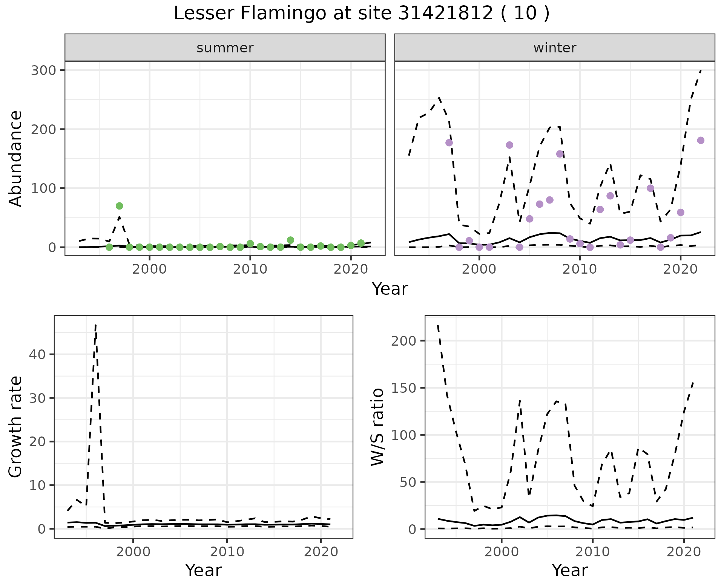This screenshot has height=588, width=724.
Task: Click the green summer point near 70
Action: pyautogui.click(x=120, y=206)
